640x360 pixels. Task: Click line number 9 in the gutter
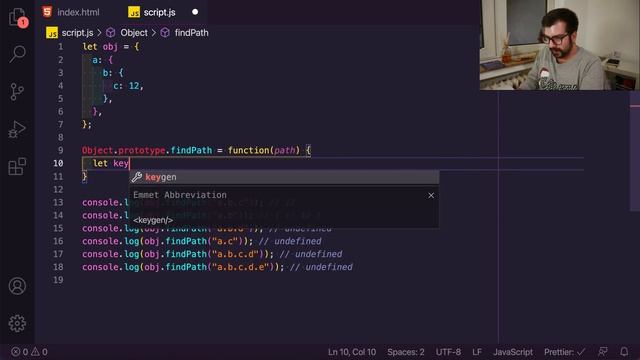(60, 150)
